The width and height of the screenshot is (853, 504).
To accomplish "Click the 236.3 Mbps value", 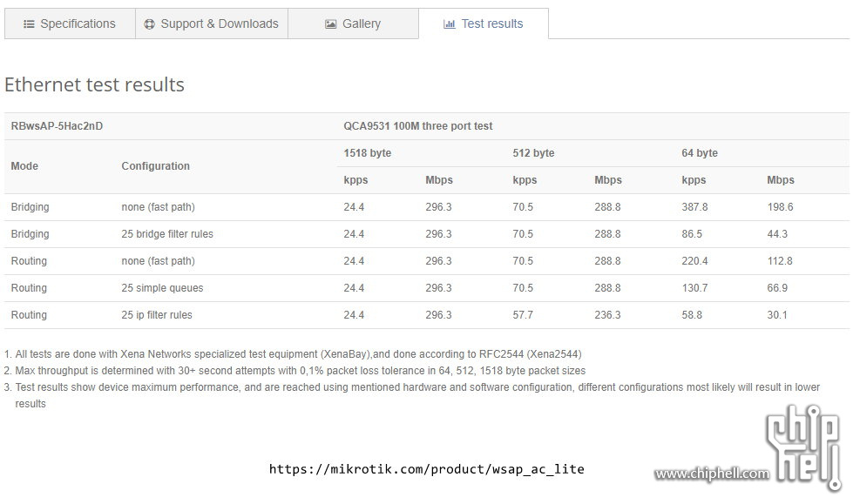I will pyautogui.click(x=607, y=315).
